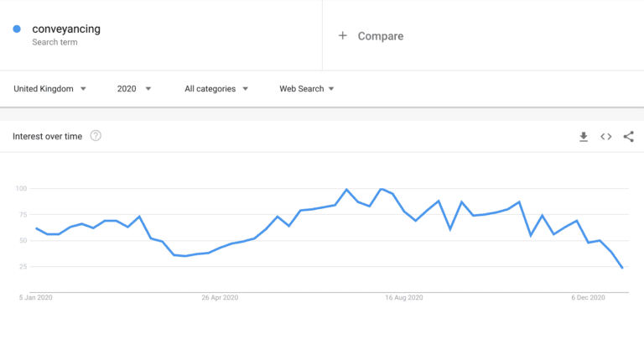Open help for Interest over time

click(x=96, y=136)
